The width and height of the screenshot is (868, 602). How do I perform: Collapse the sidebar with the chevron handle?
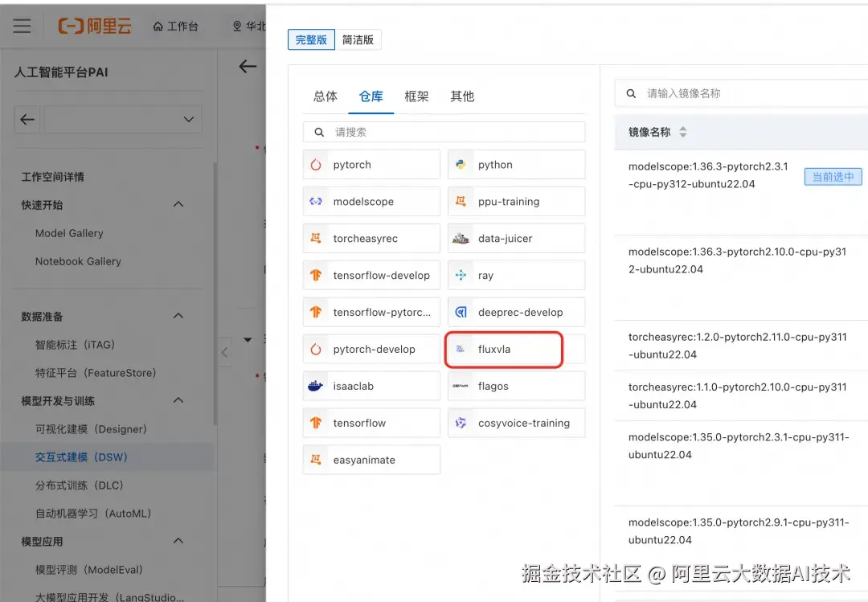(x=224, y=352)
